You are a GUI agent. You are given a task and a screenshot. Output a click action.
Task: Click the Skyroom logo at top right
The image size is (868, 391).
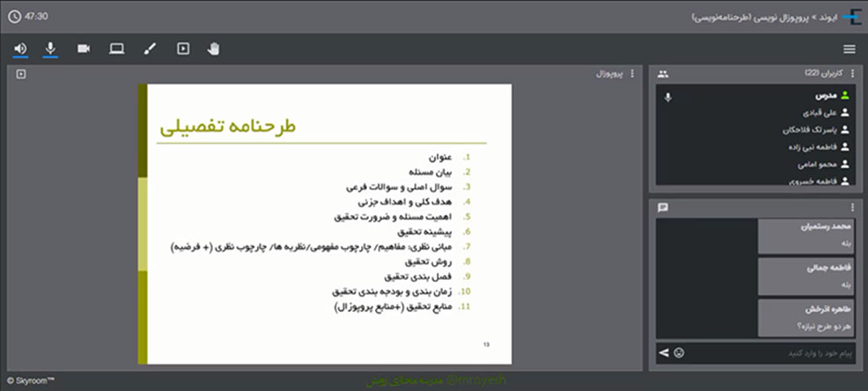(x=852, y=16)
